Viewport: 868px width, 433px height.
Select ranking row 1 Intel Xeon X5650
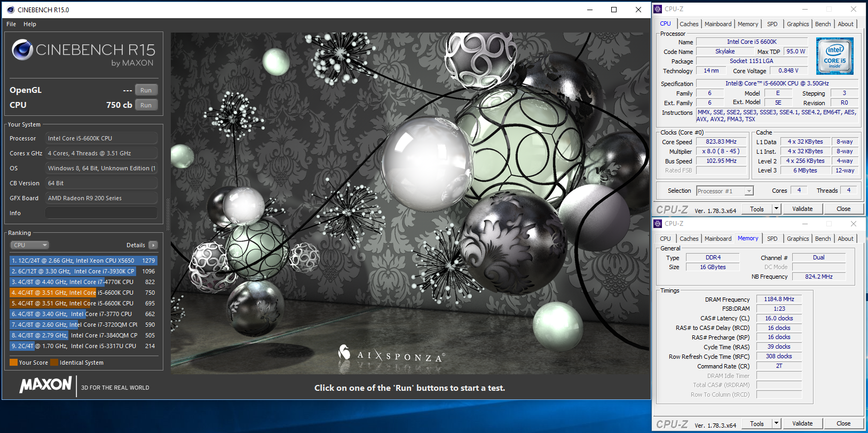pos(83,261)
